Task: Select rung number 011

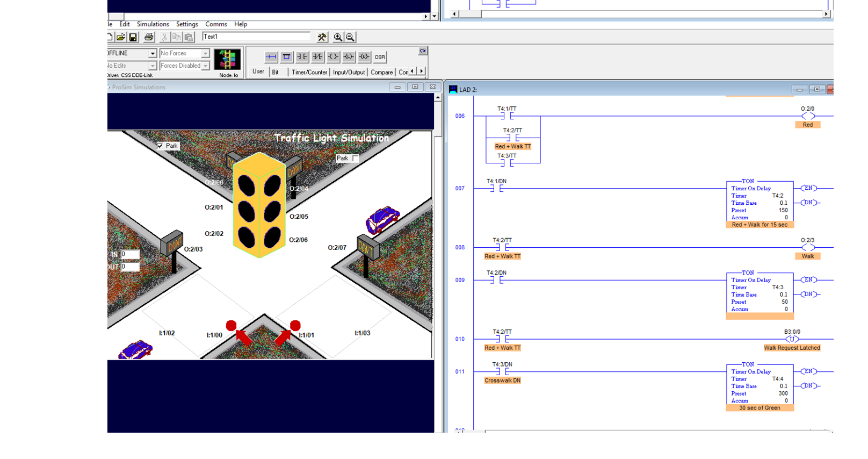Action: coord(460,372)
